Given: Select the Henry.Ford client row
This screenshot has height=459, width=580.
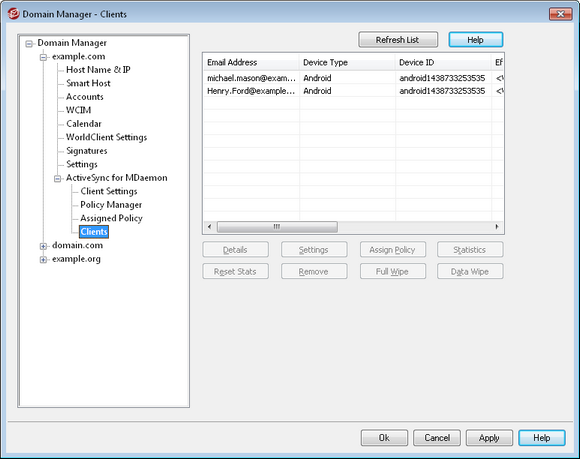Looking at the screenshot, I should pyautogui.click(x=353, y=91).
